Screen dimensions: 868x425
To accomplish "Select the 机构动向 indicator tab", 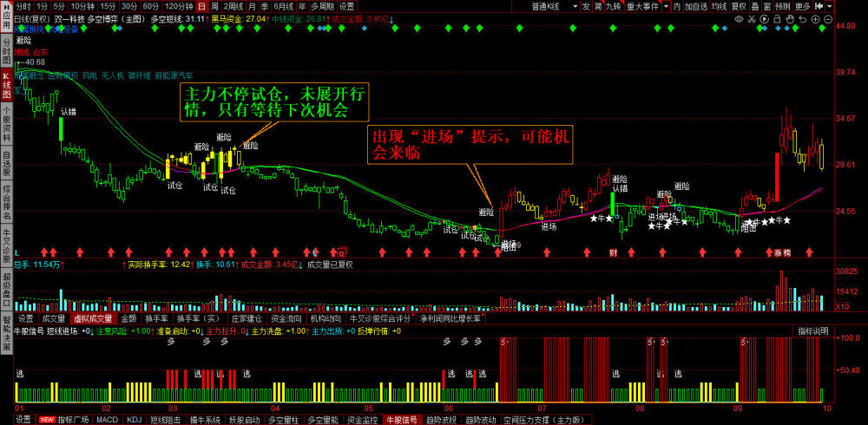I will click(x=326, y=319).
